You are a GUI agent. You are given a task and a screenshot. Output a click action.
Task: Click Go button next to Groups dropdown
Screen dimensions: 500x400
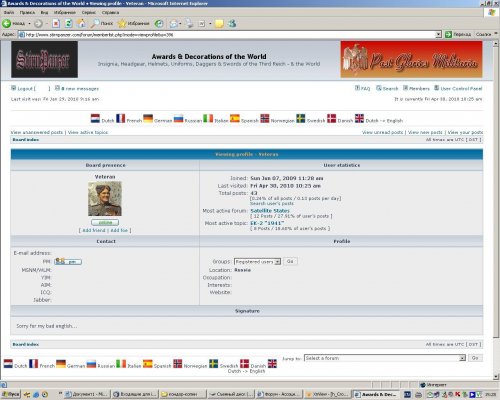click(290, 261)
